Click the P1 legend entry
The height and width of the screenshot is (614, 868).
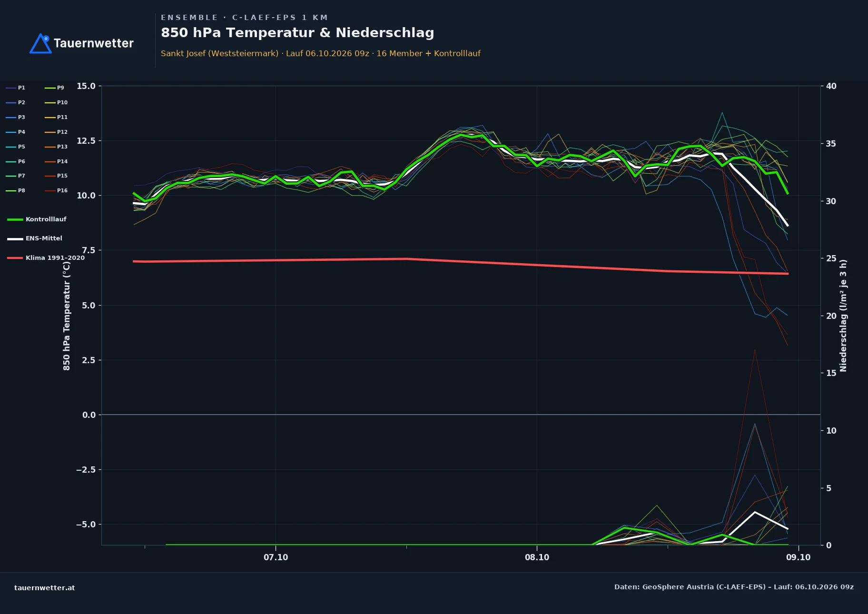[16, 88]
